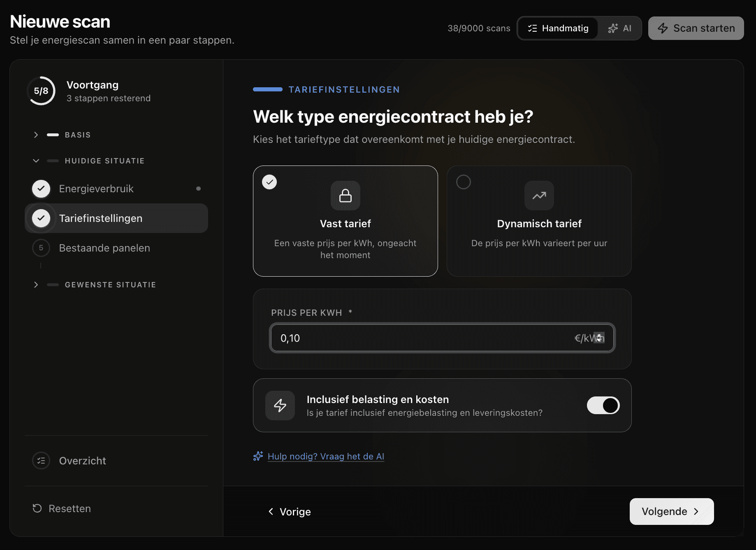This screenshot has height=550, width=756.
Task: Click the lightning bolt icon beside Inclusief belasting
Action: pos(280,406)
